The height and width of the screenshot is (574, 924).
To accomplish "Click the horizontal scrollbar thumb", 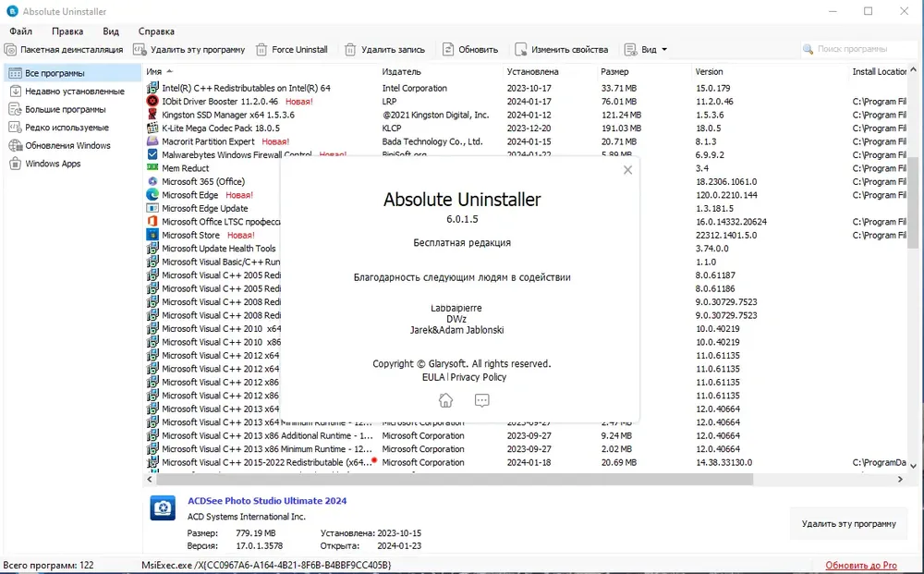I will point(455,480).
